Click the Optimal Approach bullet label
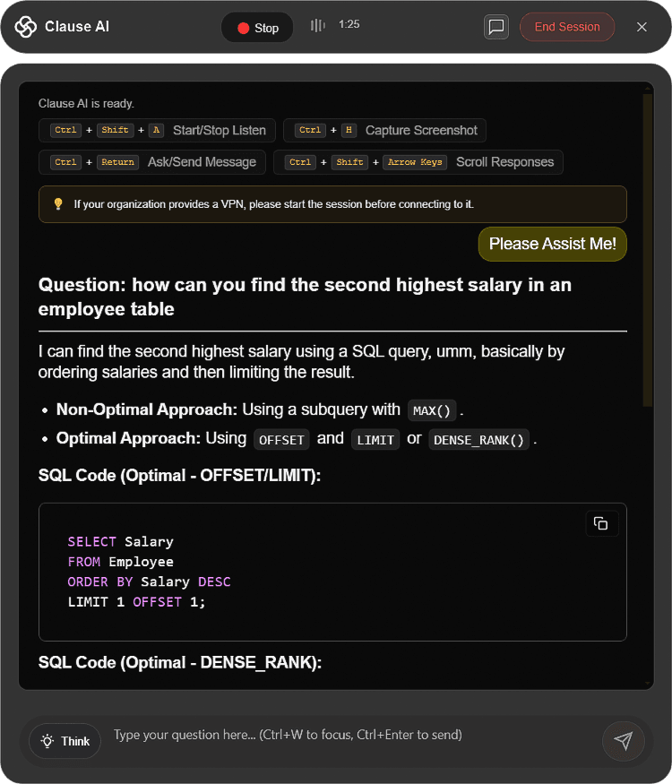The height and width of the screenshot is (784, 672). (128, 438)
